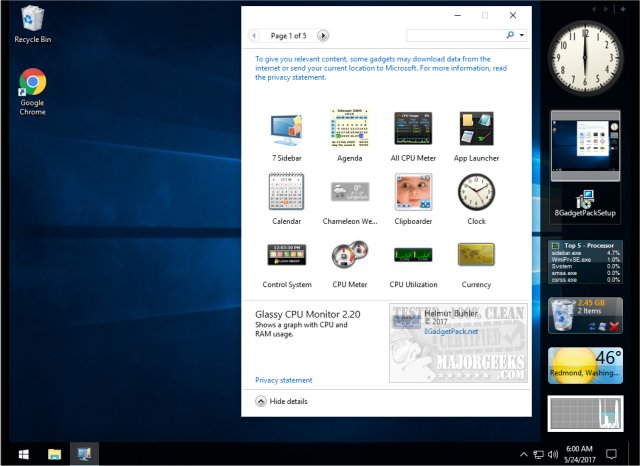Click the Clock gadget in gallery

(476, 192)
